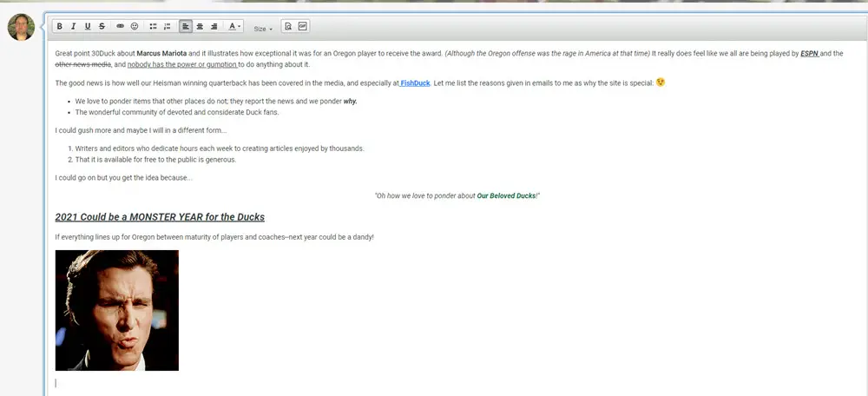Click the preview document icon

[x=288, y=27]
